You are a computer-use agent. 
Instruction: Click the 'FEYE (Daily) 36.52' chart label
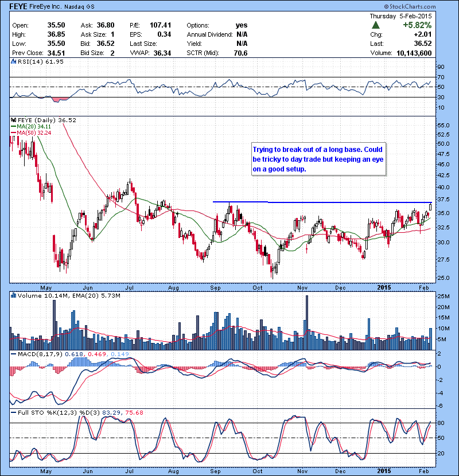click(x=47, y=120)
